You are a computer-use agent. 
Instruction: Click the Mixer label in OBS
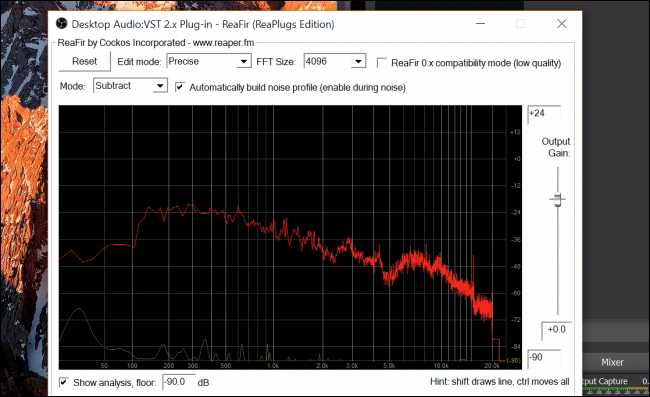point(612,362)
